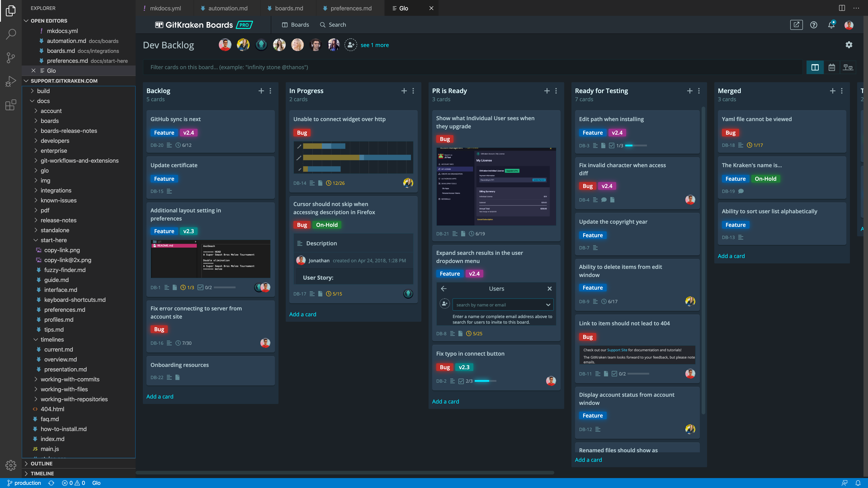The width and height of the screenshot is (868, 488).
Task: Click the production branch in status bar
Action: pos(24,483)
